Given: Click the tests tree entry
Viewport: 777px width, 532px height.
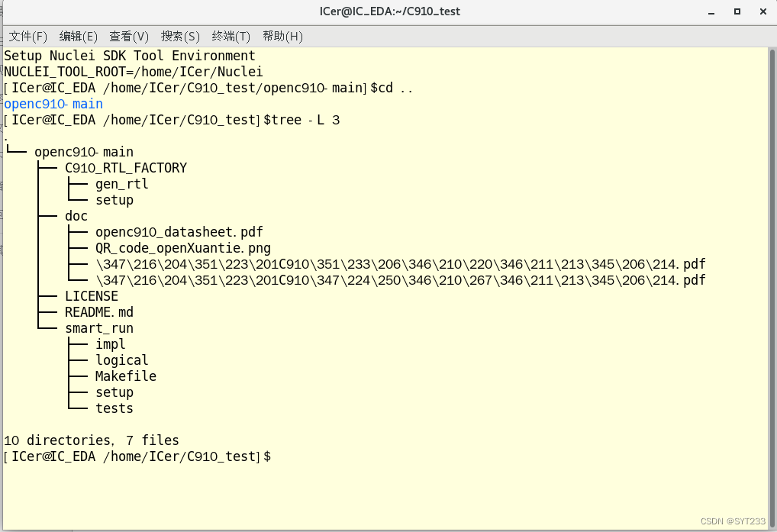Looking at the screenshot, I should (114, 408).
